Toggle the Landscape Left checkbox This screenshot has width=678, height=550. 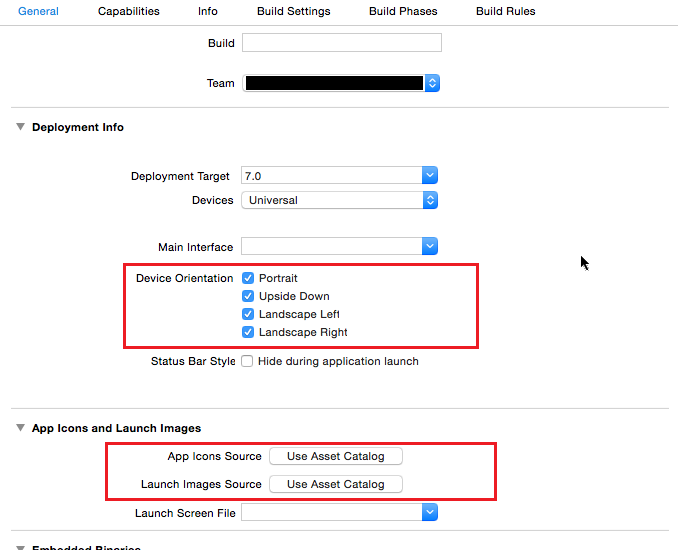pyautogui.click(x=248, y=314)
